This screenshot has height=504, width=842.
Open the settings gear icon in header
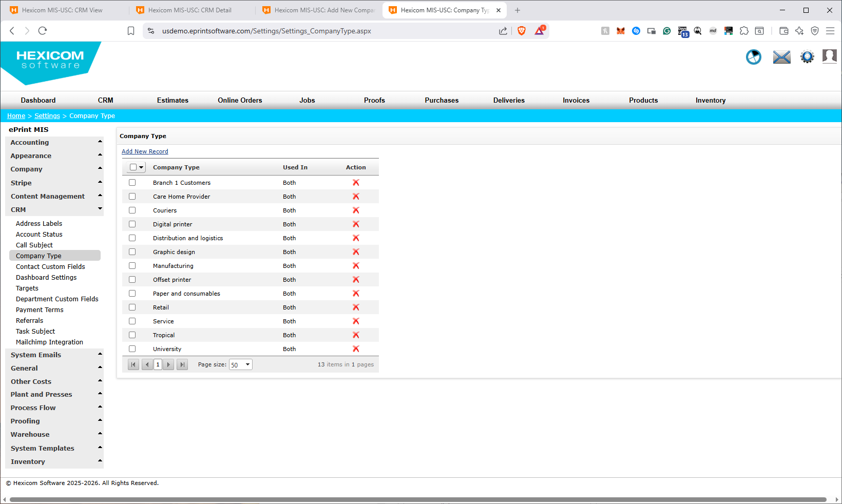tap(807, 57)
